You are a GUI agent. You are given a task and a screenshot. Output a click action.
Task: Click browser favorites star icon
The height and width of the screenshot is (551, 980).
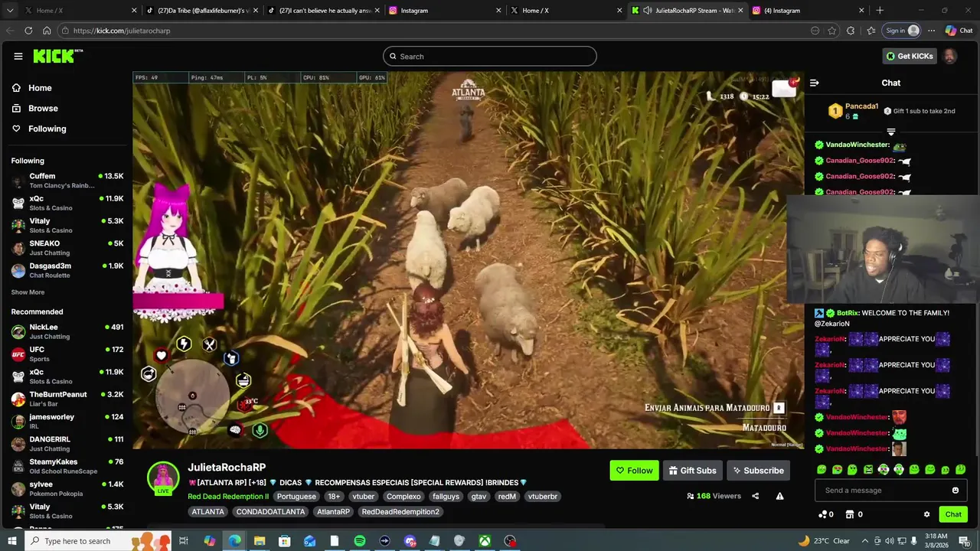[x=832, y=31]
